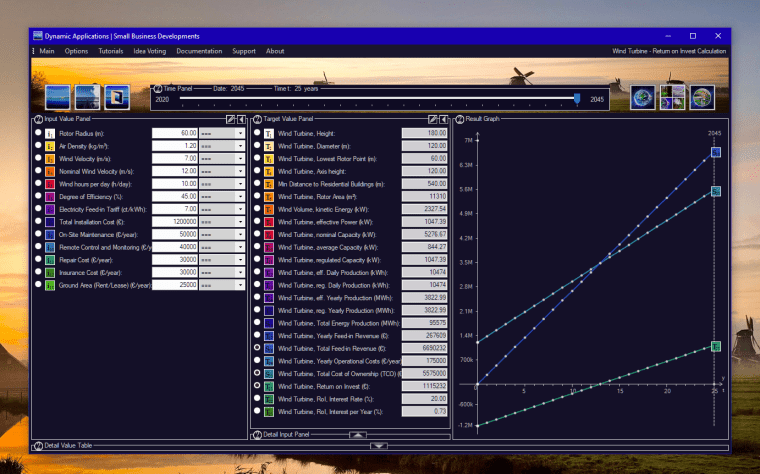Click the Input Value Panel help icon

coord(38,119)
